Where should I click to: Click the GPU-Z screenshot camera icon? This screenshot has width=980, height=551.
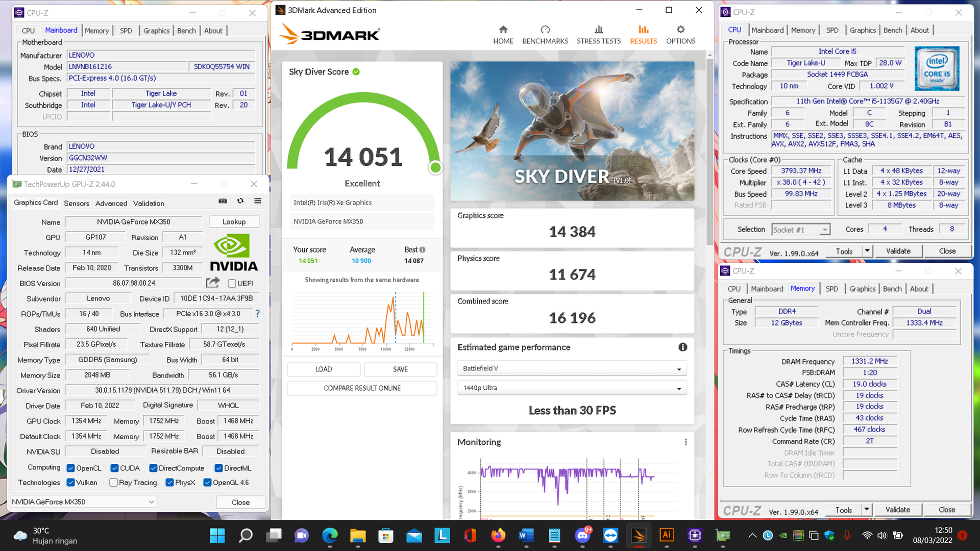point(223,201)
